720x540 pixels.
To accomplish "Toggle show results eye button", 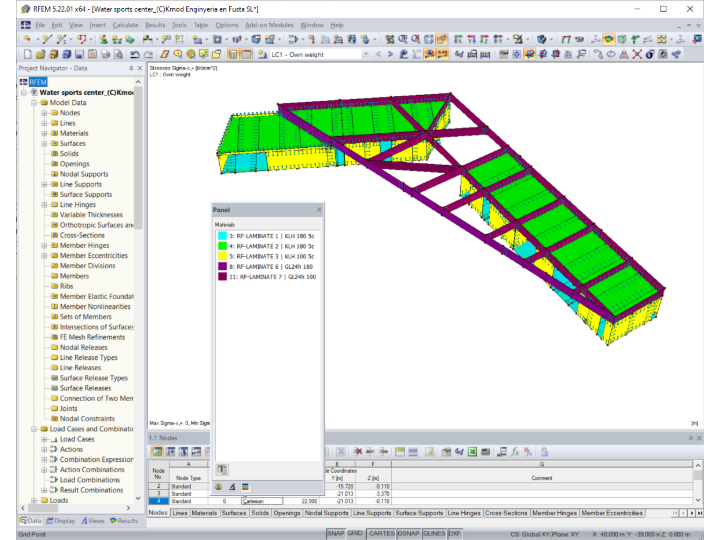I will (430, 54).
